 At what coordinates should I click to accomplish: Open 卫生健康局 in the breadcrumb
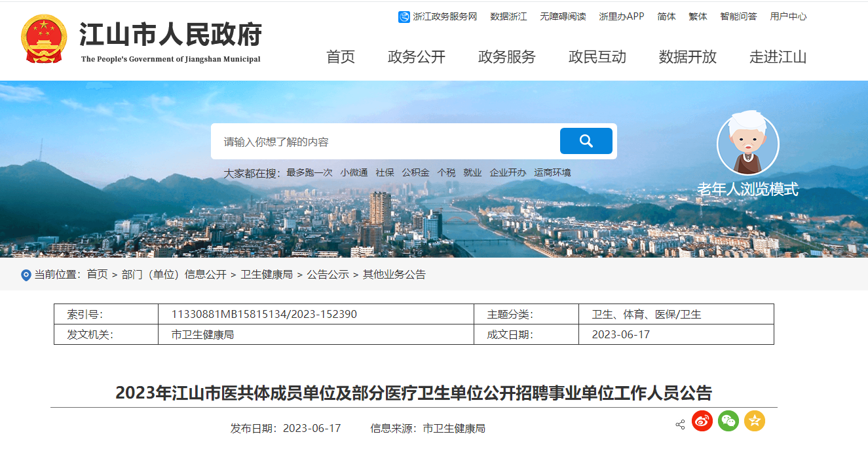(x=267, y=275)
